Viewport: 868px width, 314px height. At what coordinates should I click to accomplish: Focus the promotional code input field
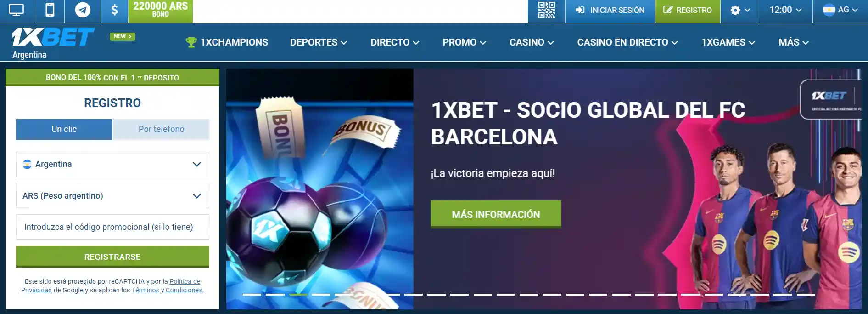coord(112,227)
